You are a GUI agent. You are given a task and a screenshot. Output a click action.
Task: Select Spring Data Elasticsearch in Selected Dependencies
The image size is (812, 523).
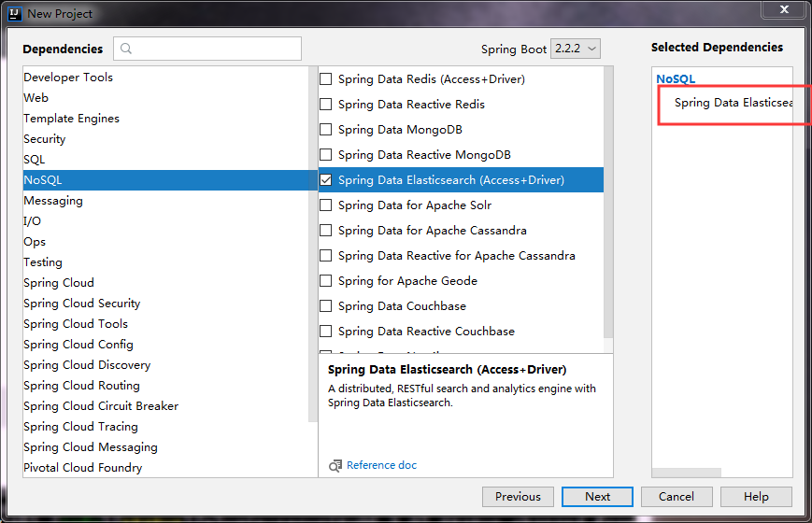pyautogui.click(x=734, y=103)
